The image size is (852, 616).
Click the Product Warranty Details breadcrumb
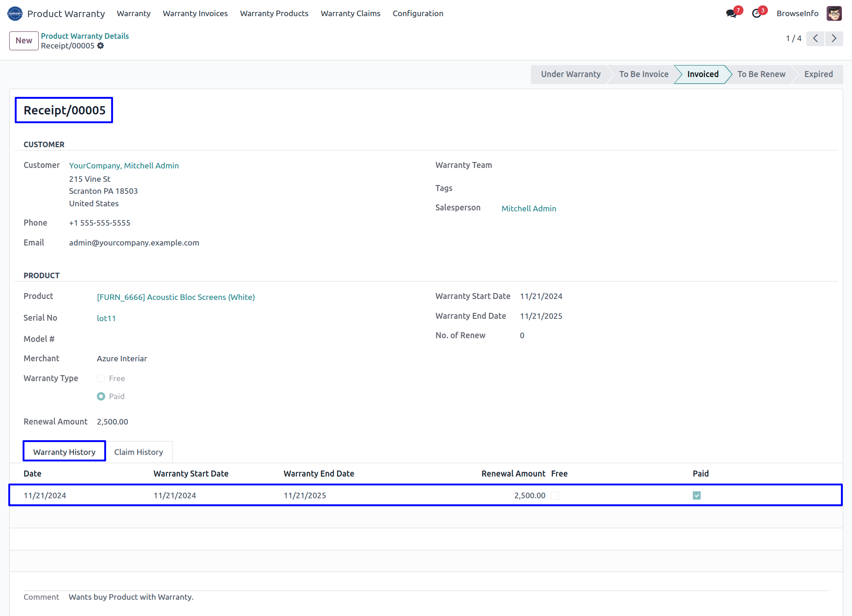click(x=85, y=36)
